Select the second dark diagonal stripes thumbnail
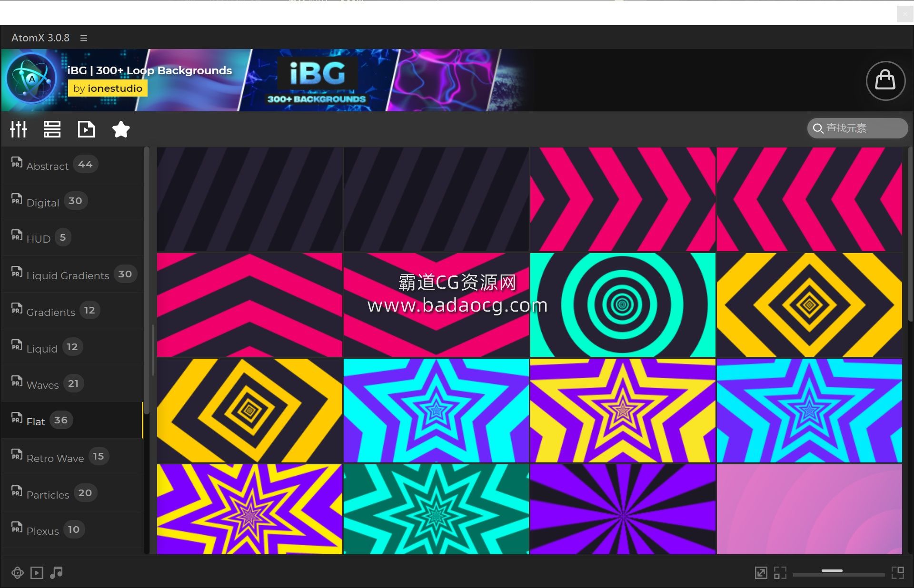Screen dimensions: 914x588 click(x=436, y=199)
